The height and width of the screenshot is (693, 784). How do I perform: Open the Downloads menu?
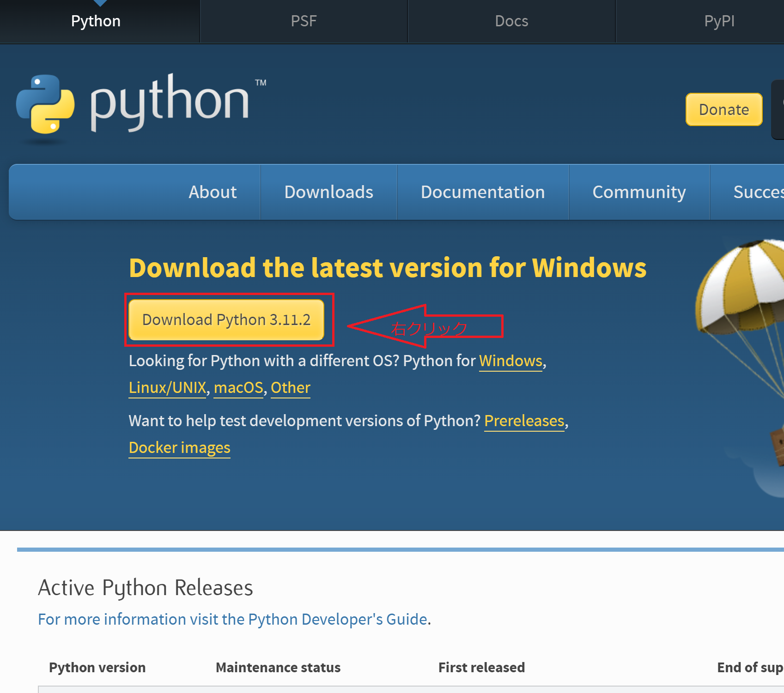(329, 192)
